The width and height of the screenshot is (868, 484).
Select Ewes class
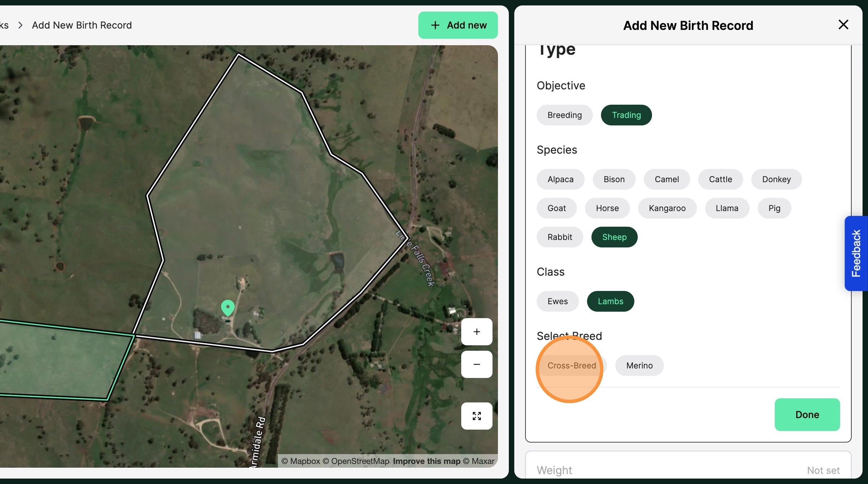557,301
